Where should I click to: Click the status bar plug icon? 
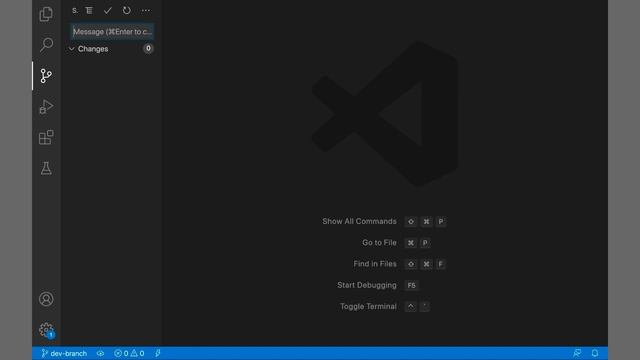click(x=158, y=353)
